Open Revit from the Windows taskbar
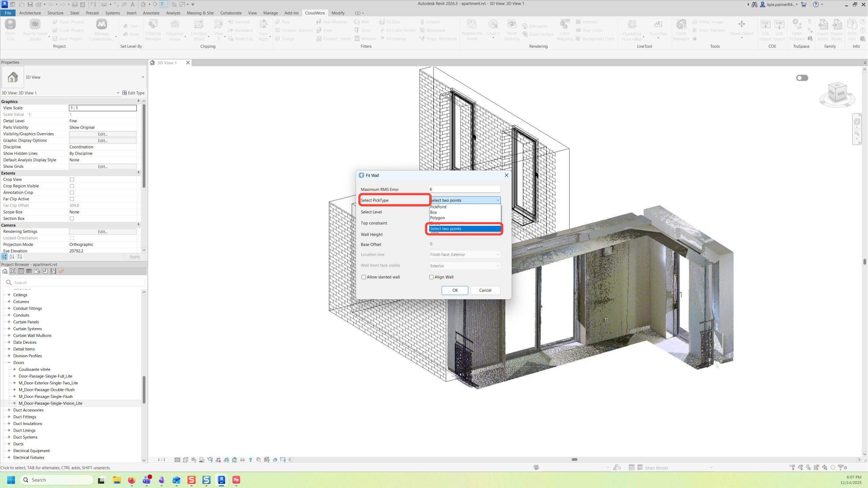868x488 pixels. (x=221, y=480)
